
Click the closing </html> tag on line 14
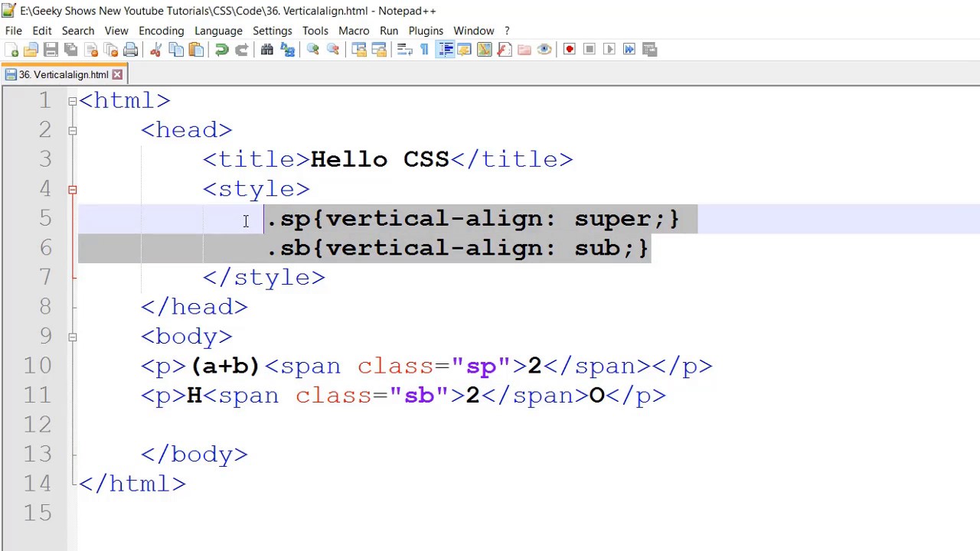pos(132,484)
